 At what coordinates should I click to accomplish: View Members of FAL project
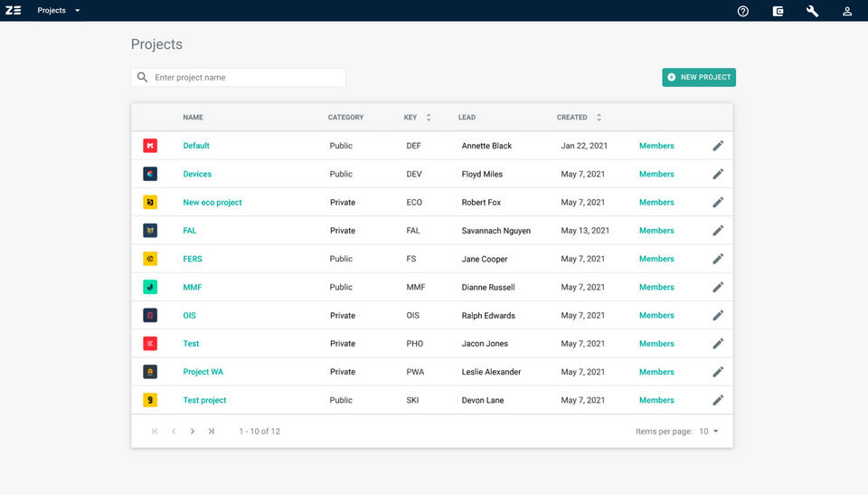coord(656,231)
